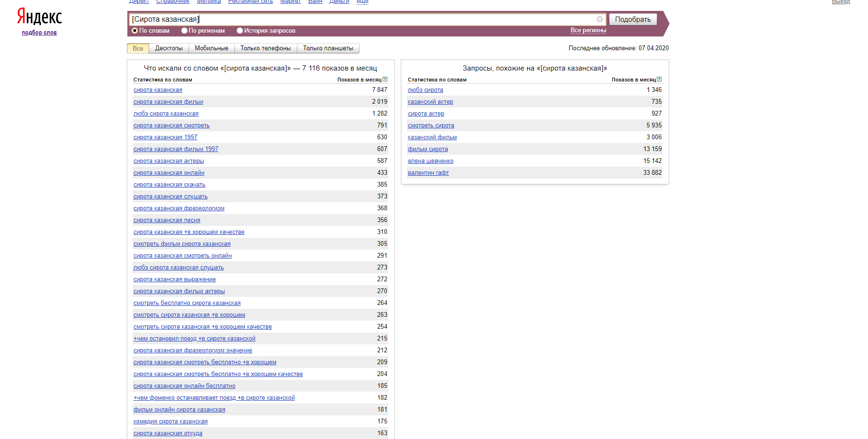Open the 'Все регионы' region selector

[x=588, y=30]
